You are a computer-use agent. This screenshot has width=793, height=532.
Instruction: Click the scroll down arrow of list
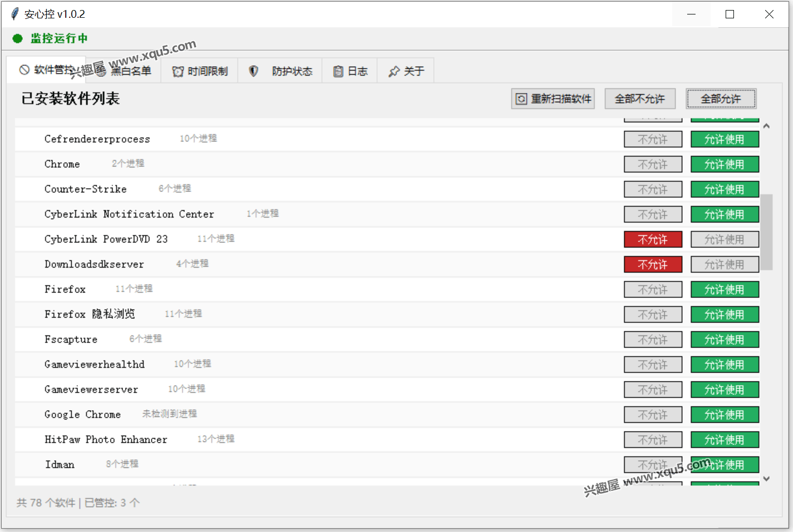click(x=766, y=479)
